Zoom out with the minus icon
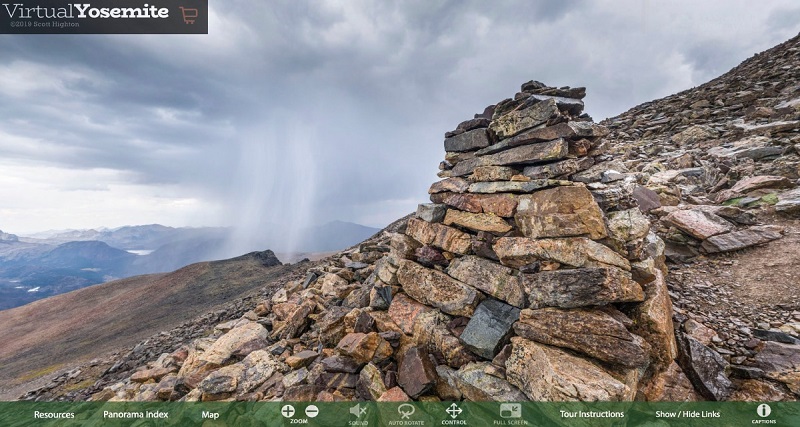Screen dimensions: 800x427 [312, 411]
